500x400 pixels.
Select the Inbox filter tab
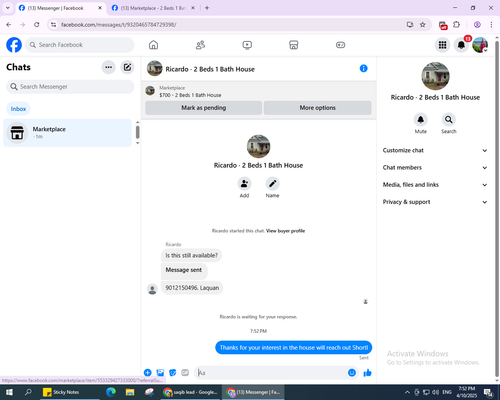point(18,109)
